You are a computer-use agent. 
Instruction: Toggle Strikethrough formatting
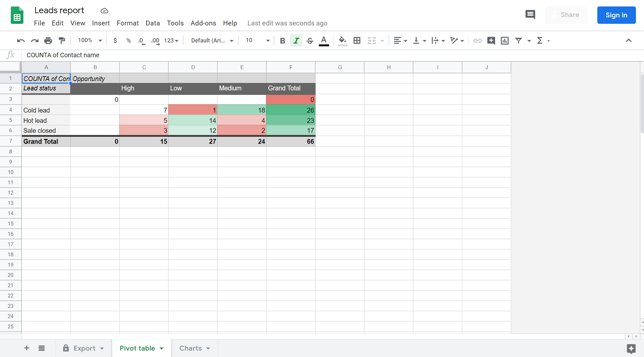(x=310, y=41)
